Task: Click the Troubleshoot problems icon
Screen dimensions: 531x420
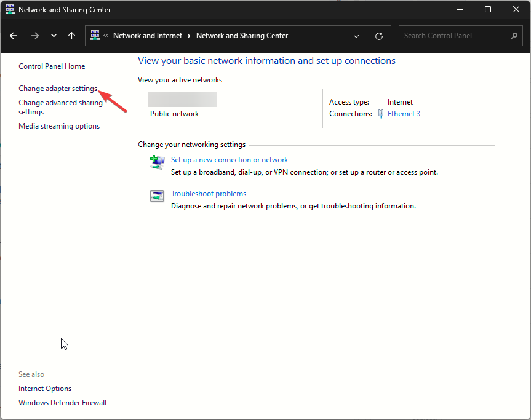Action: click(x=157, y=196)
